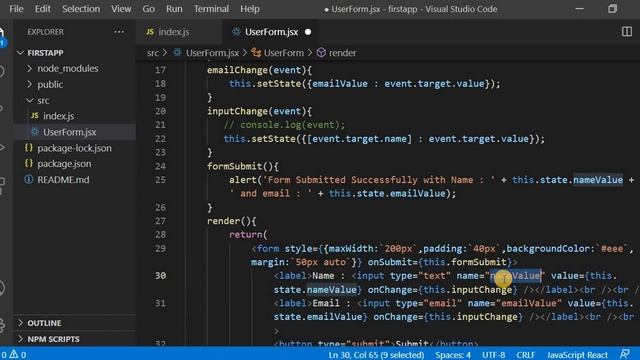This screenshot has width=640, height=360.
Task: Open the Help menu
Action: click(x=249, y=9)
